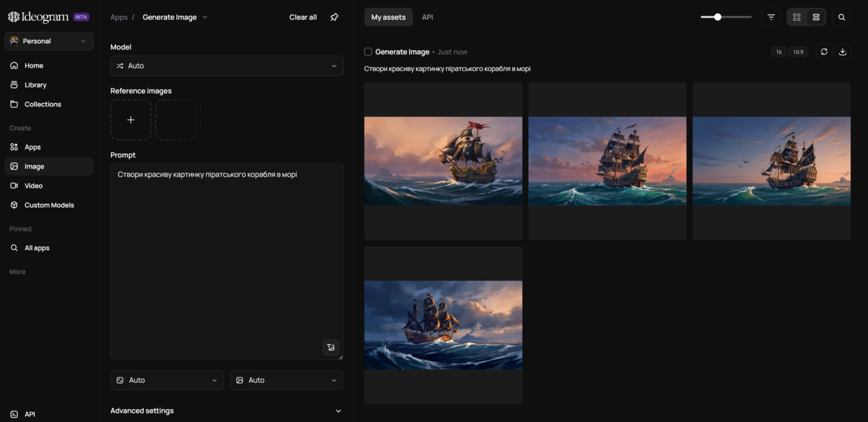The image size is (868, 422).
Task: Open Custom Models in the sidebar
Action: [49, 205]
